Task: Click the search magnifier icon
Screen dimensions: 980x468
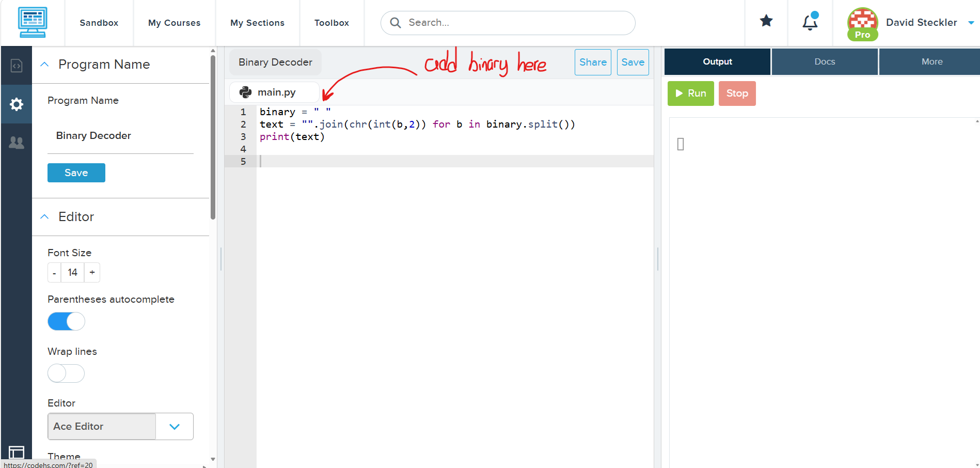Action: [396, 23]
